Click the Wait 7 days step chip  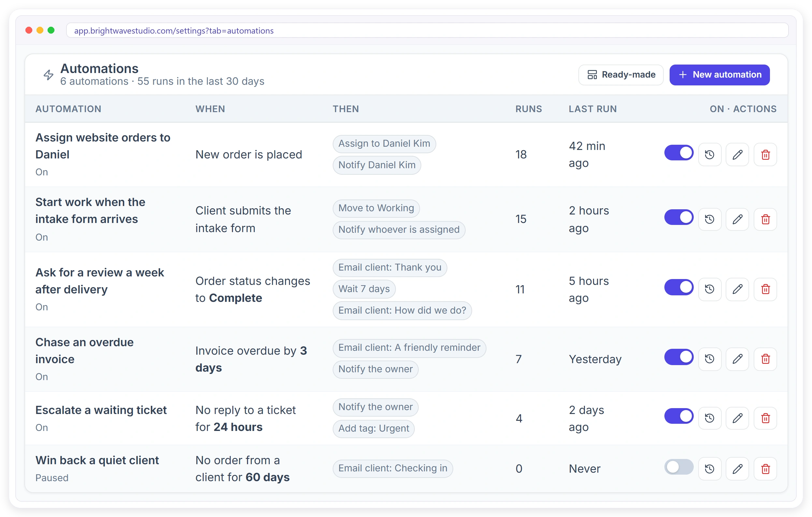[364, 289]
